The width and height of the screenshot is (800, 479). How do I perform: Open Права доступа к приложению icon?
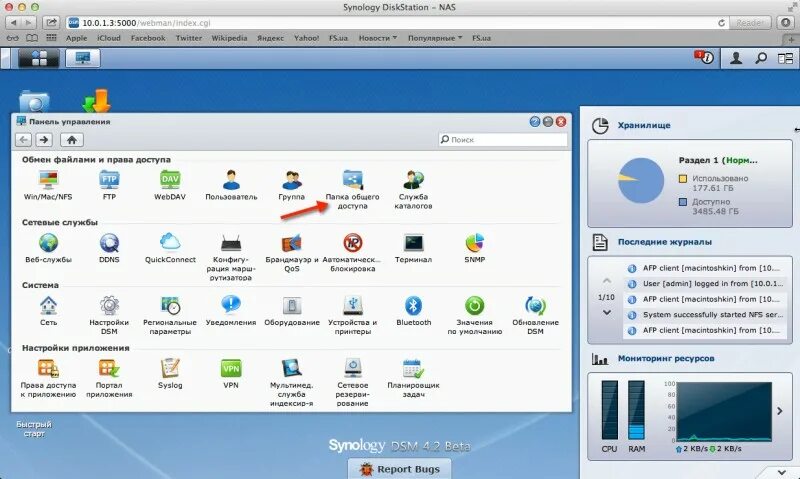pos(48,378)
